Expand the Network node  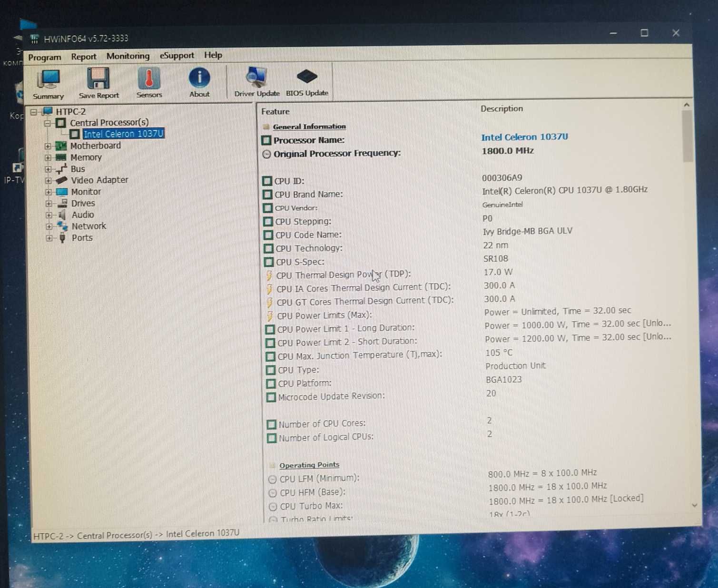pyautogui.click(x=49, y=227)
